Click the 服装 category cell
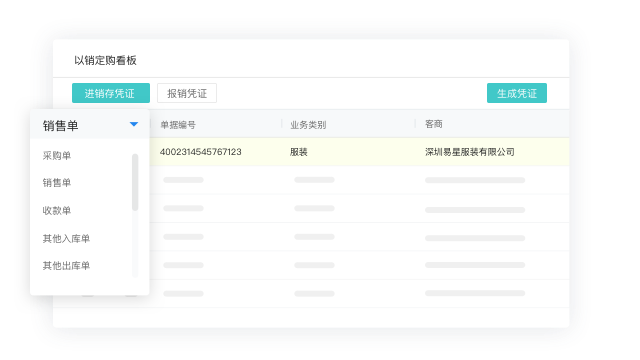The width and height of the screenshot is (640, 360). point(299,152)
